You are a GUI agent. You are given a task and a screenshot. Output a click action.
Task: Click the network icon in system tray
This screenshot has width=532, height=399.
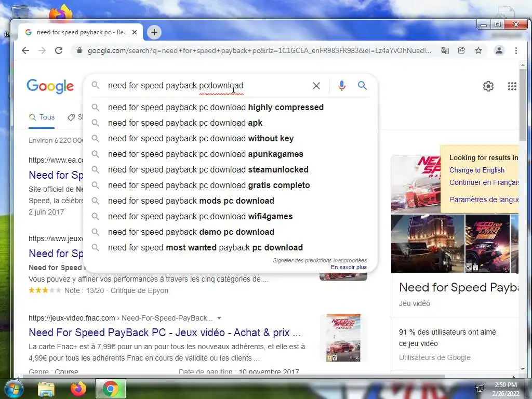[x=480, y=389]
